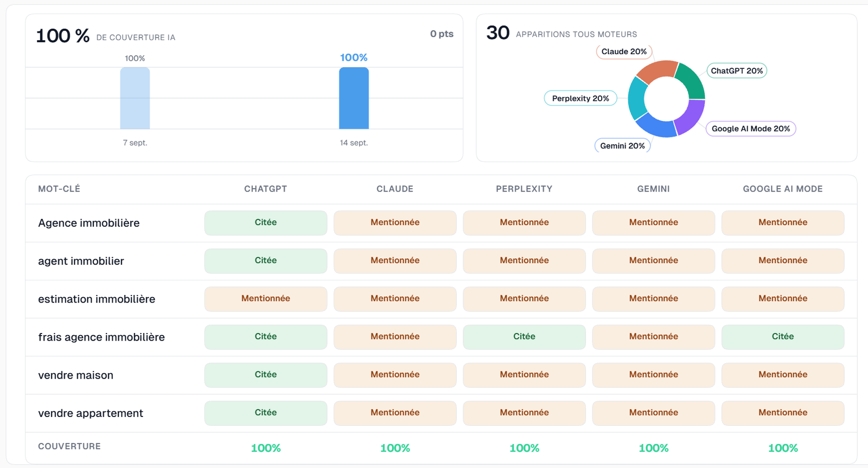Viewport: 868px width, 468px height.
Task: Open Gemini's "Mentionnée" badge for vendre appartement
Action: point(654,413)
